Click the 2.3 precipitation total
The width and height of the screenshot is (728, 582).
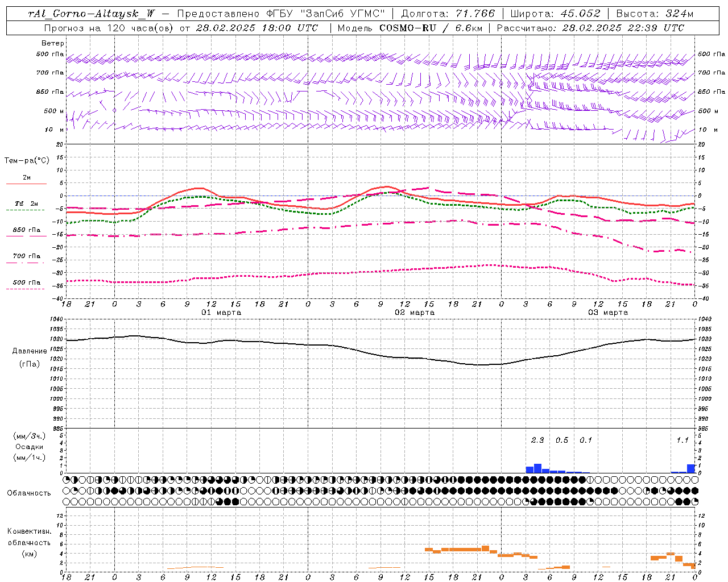(537, 440)
